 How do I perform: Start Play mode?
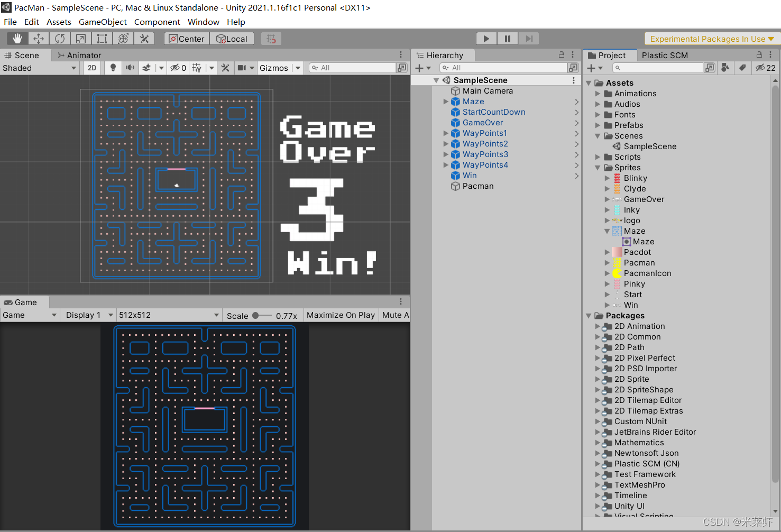point(486,39)
